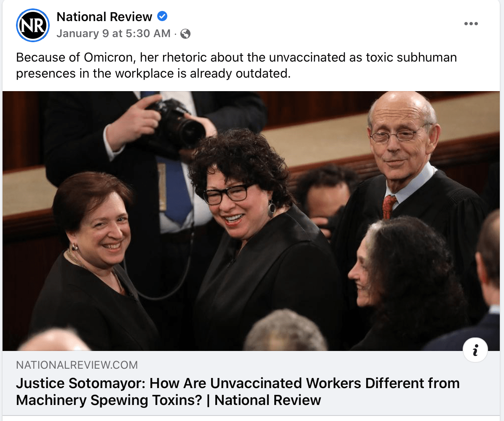Open the NR profile picture avatar
The image size is (504, 421).
33,25
